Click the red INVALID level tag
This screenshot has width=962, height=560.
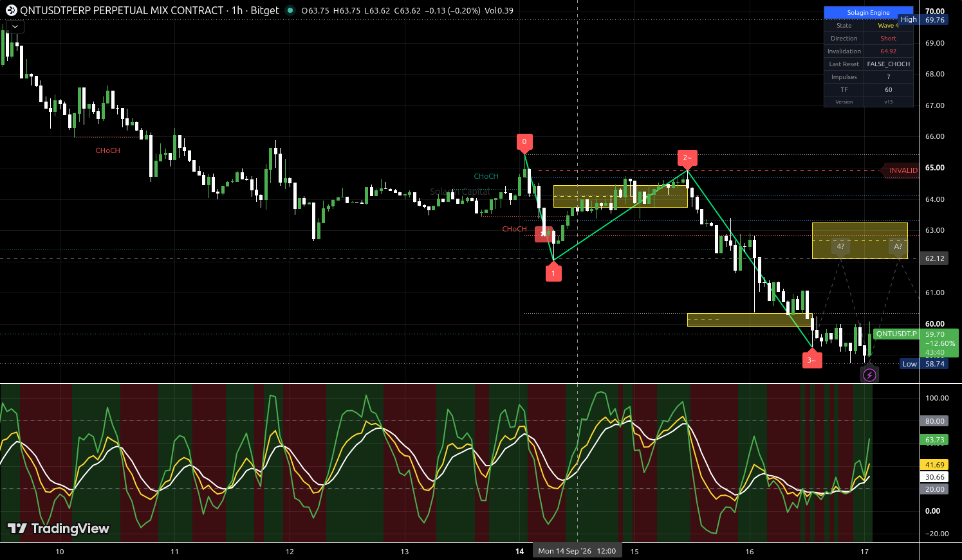click(902, 170)
